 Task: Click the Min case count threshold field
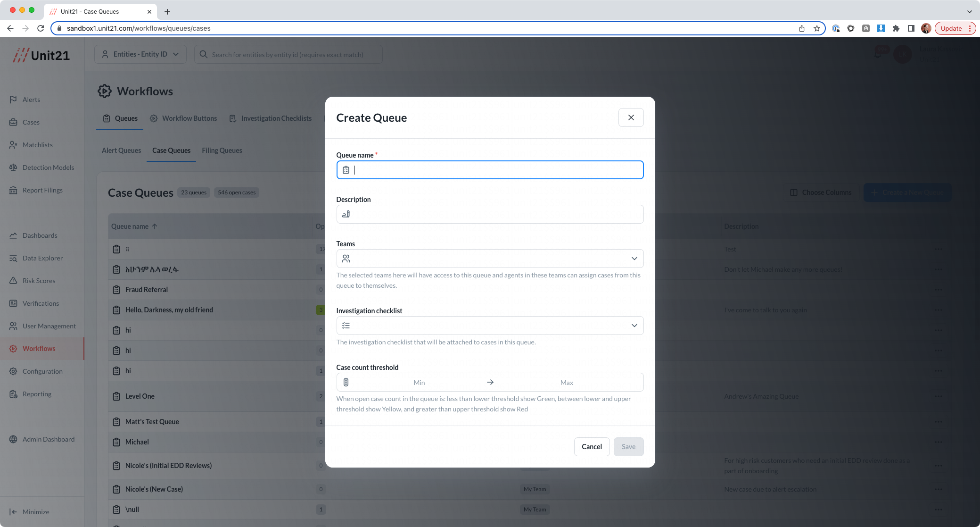(x=419, y=383)
